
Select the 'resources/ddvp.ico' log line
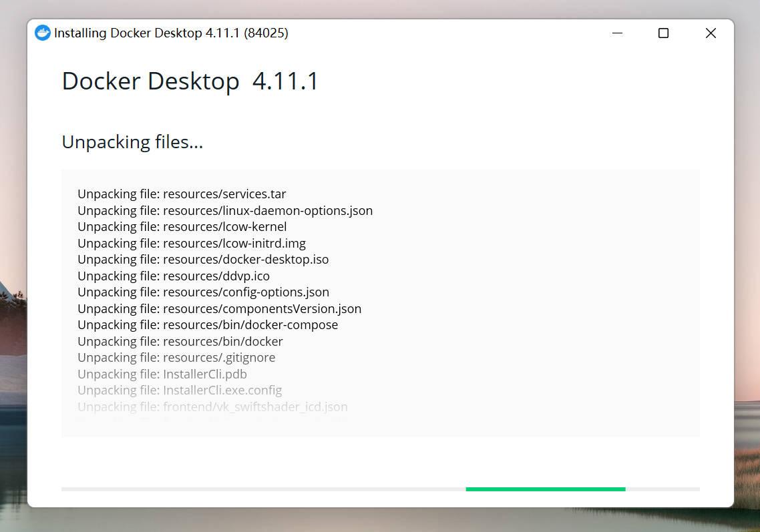coord(174,276)
